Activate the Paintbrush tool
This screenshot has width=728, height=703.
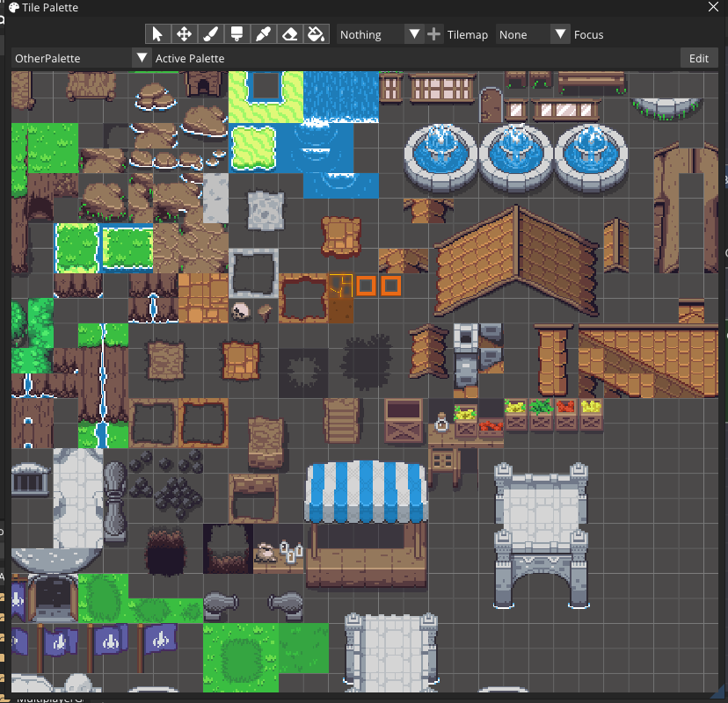click(x=210, y=34)
